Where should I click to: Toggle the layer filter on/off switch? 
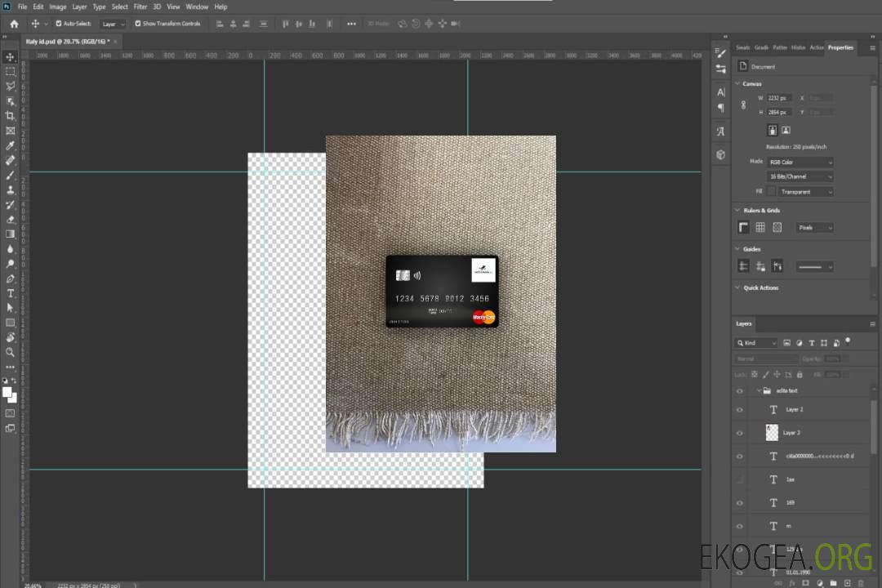tap(848, 341)
